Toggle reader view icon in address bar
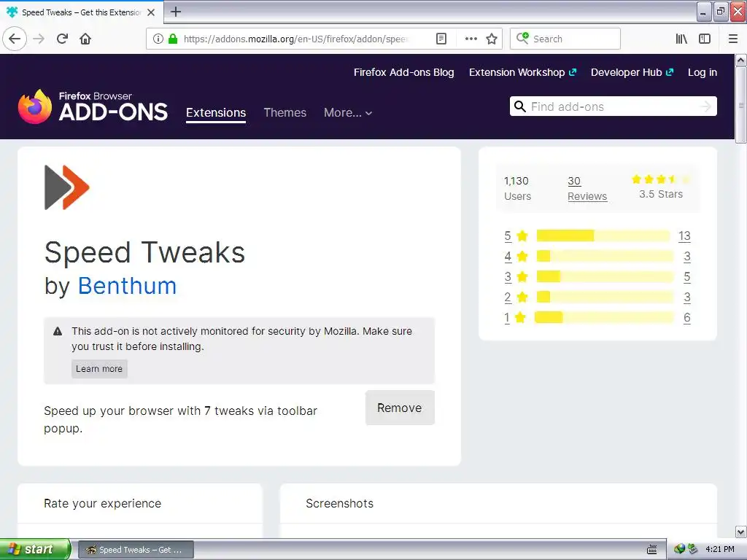747x560 pixels. click(x=441, y=39)
